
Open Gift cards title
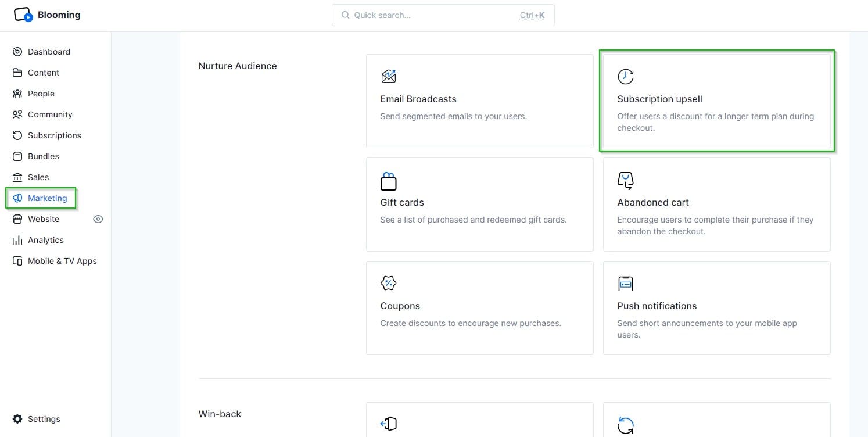[402, 202]
